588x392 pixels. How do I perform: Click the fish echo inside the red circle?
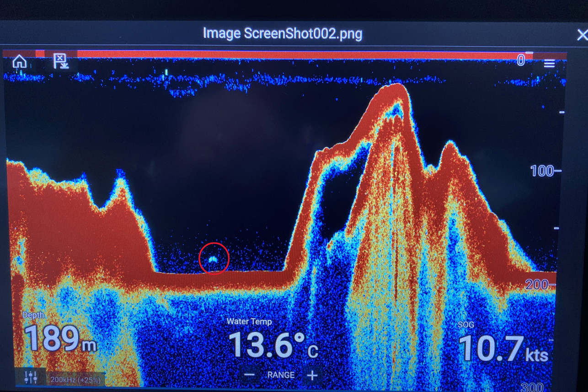213,259
